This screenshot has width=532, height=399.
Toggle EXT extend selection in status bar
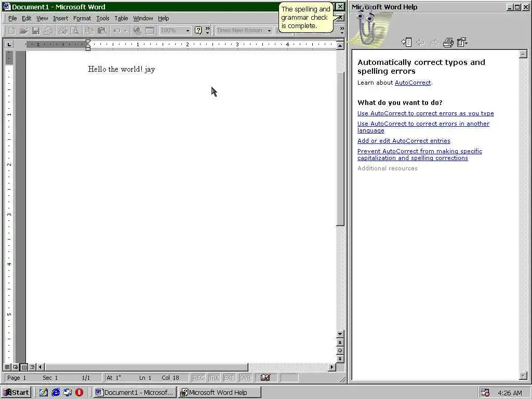click(x=229, y=378)
